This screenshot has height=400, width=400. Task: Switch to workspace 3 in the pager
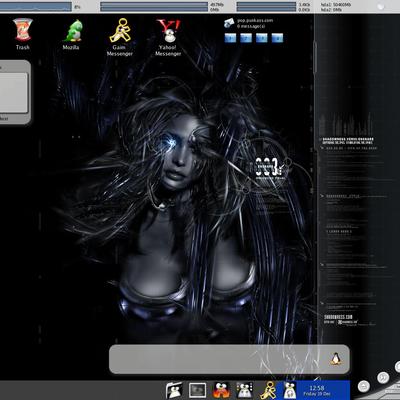(262, 38)
